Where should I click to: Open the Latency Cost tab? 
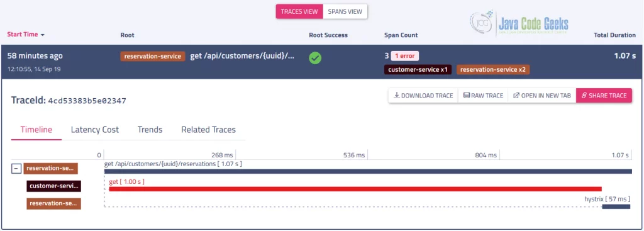(x=95, y=130)
